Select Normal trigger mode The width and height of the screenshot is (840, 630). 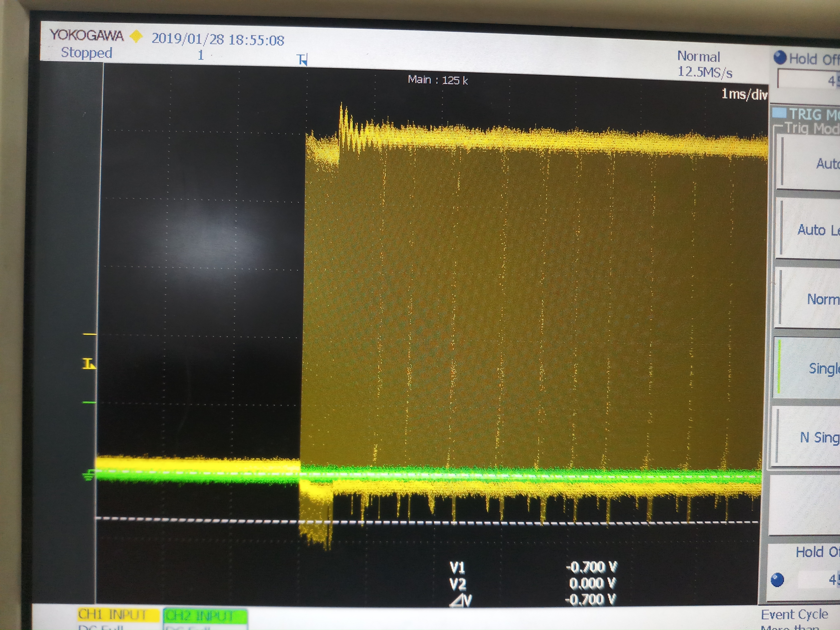pyautogui.click(x=807, y=299)
